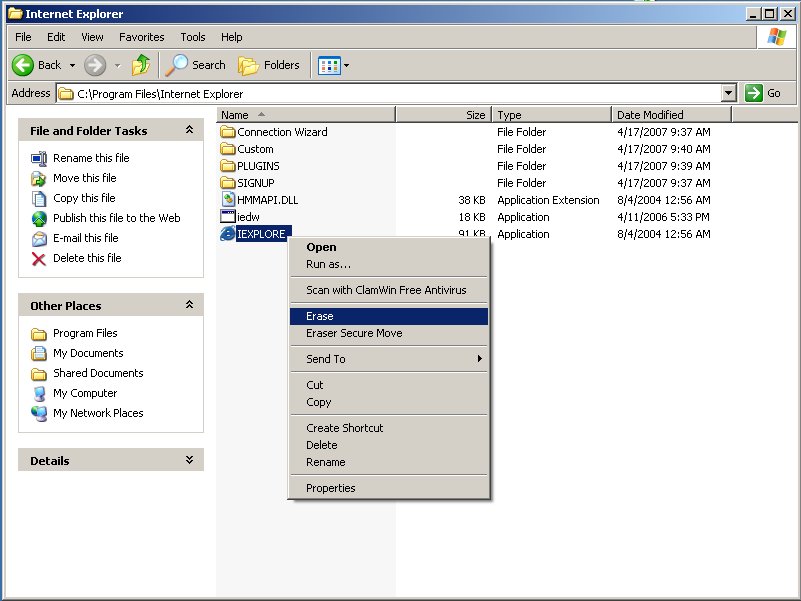801x601 pixels.
Task: Choose Properties in the context menu
Action: pos(389,488)
